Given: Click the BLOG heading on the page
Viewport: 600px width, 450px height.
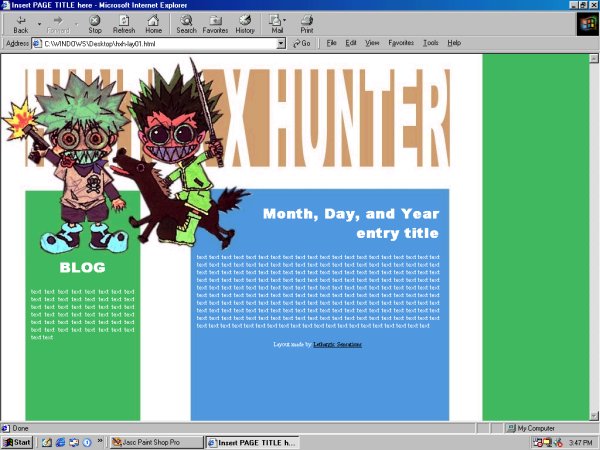Looking at the screenshot, I should [x=82, y=267].
